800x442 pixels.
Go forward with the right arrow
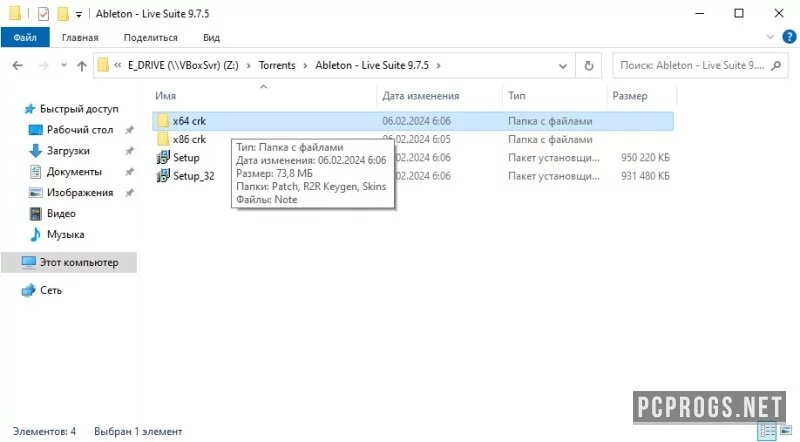tap(43, 65)
